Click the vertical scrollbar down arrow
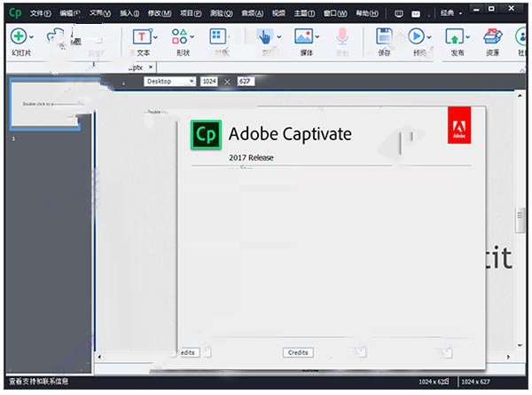The image size is (532, 395). 520,345
